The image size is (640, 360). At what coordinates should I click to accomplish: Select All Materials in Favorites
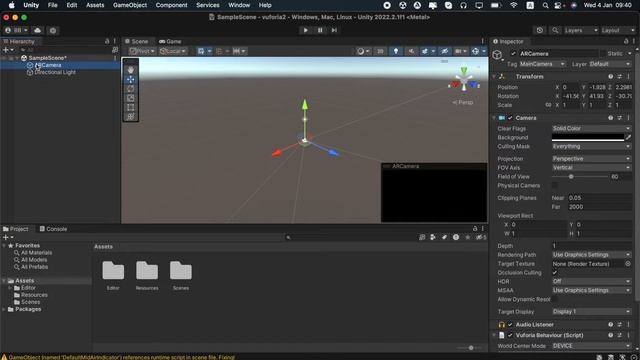(x=36, y=253)
